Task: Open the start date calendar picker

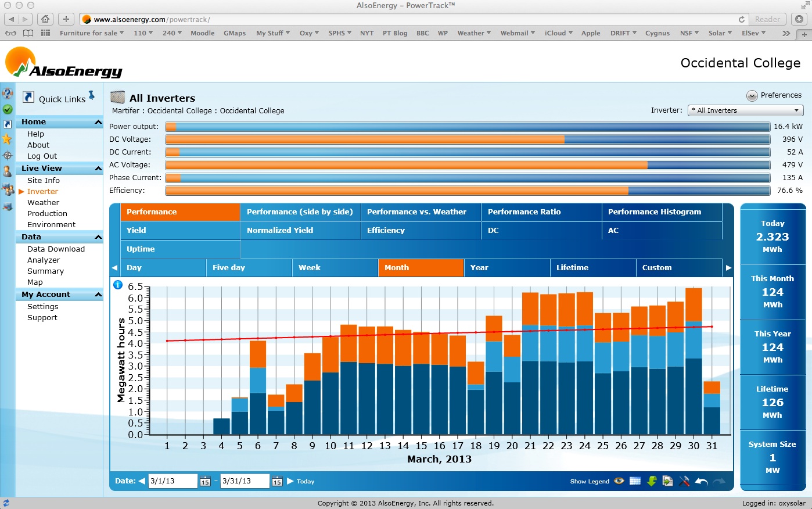Action: (205, 481)
